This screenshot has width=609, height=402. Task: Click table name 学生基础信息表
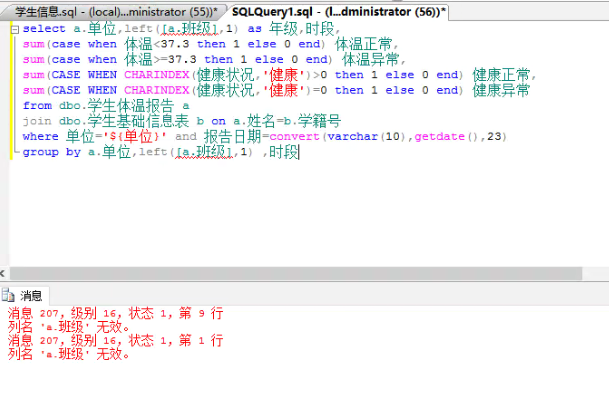[x=138, y=121]
